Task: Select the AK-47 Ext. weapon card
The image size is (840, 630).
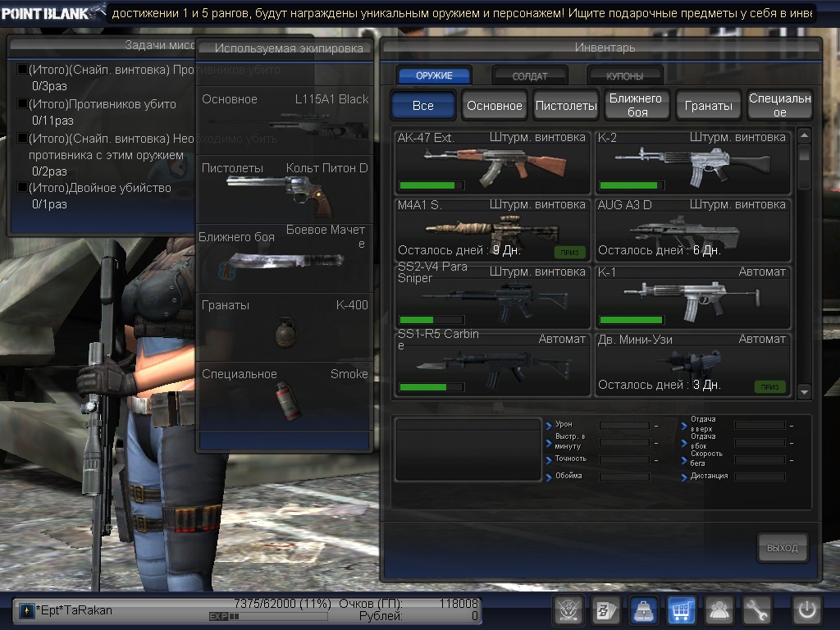Action: [492, 162]
